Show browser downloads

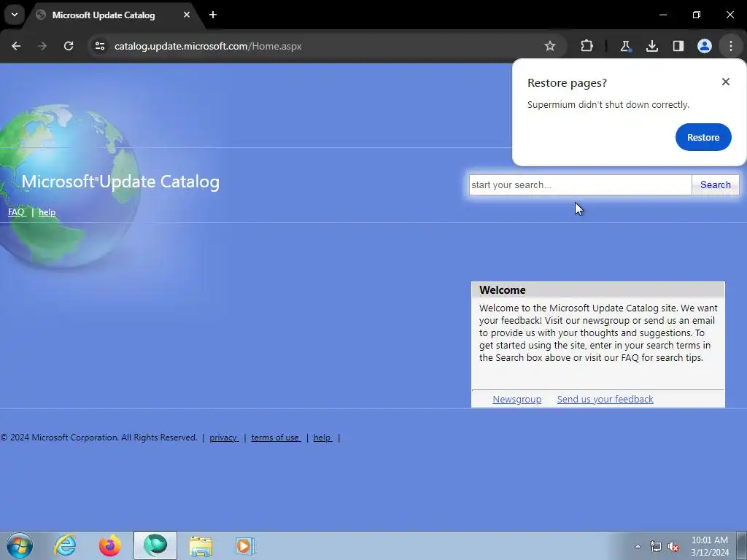pyautogui.click(x=651, y=46)
